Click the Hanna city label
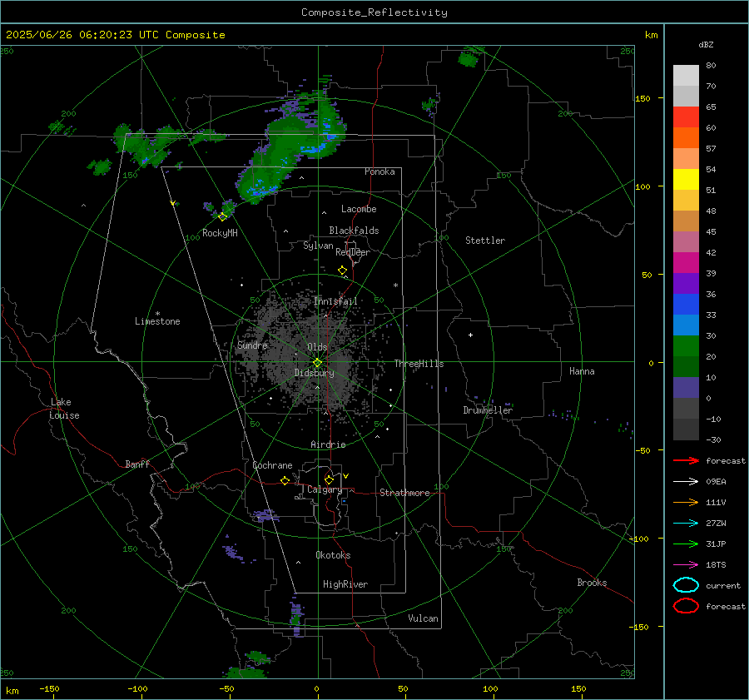The width and height of the screenshot is (749, 700). point(582,371)
